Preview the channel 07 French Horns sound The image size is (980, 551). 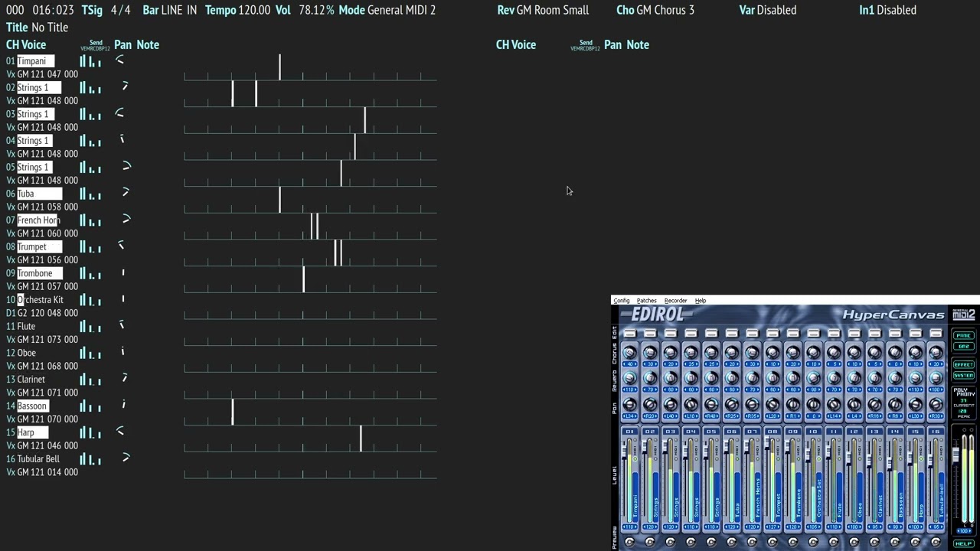(753, 542)
